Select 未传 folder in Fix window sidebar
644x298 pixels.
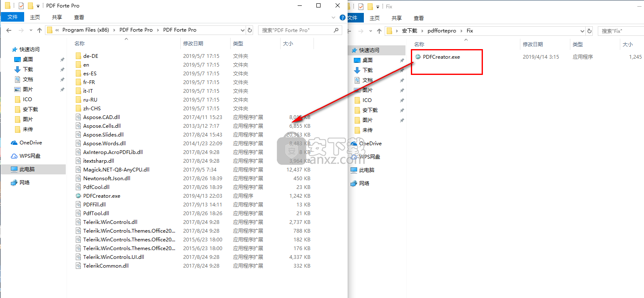pos(367,130)
